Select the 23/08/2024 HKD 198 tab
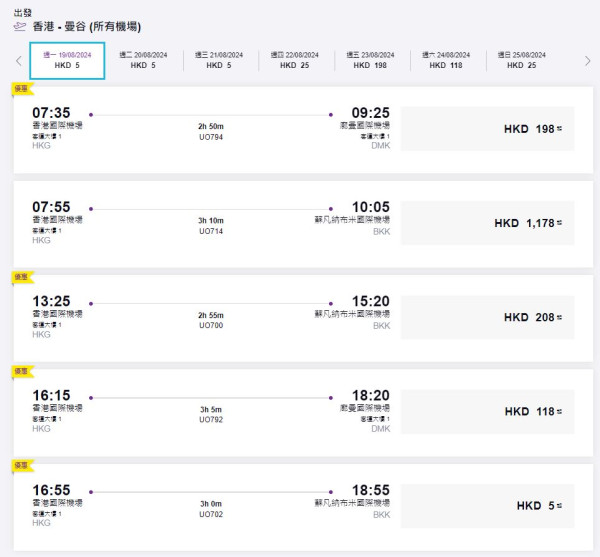The height and width of the screenshot is (557, 600). (370, 60)
